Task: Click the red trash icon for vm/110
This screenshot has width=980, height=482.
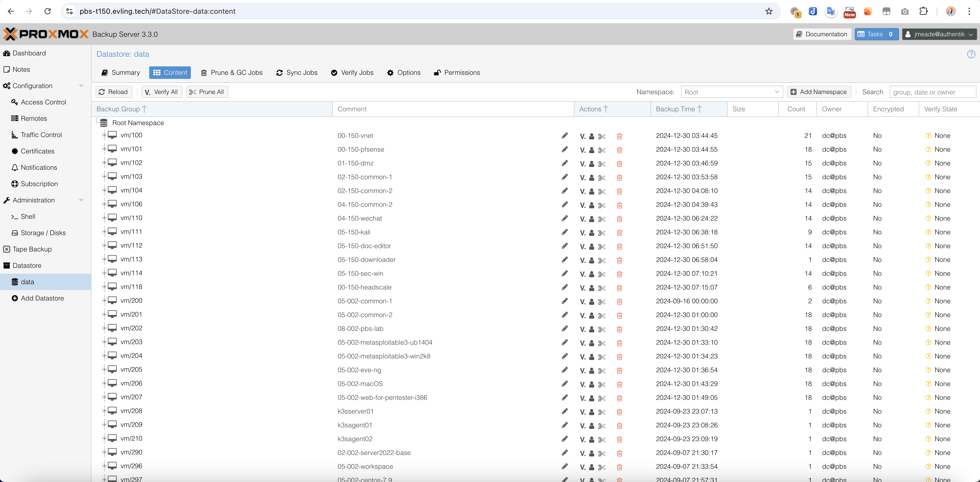Action: (x=619, y=219)
